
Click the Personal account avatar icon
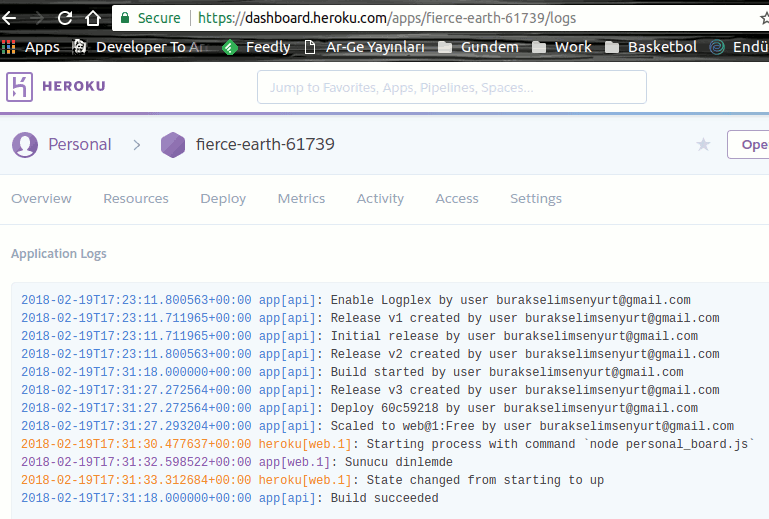25,145
